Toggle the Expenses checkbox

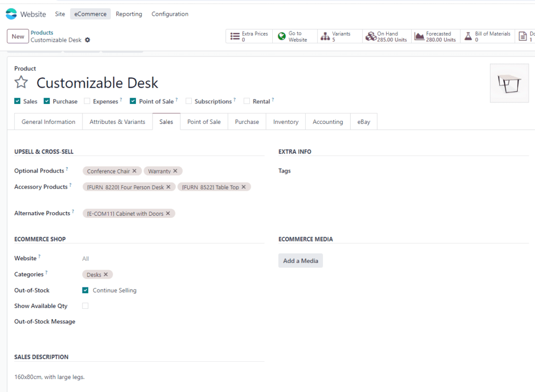(x=87, y=101)
